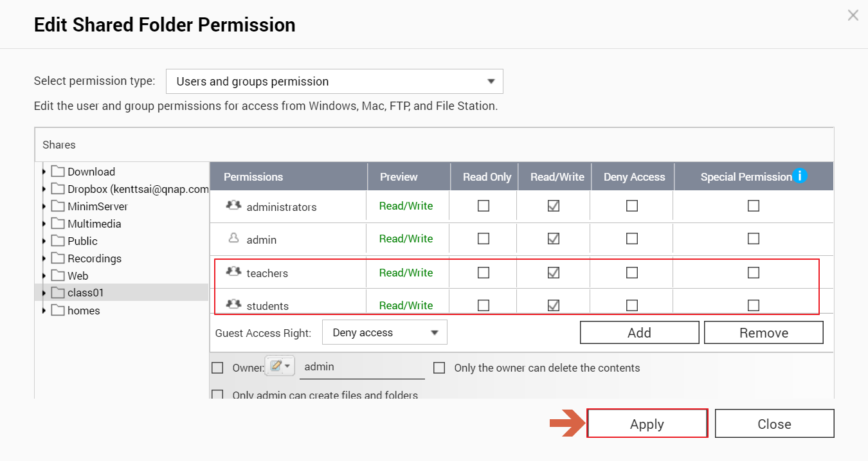Click the class01 folder icon
Image resolution: width=868 pixels, height=461 pixels.
click(x=59, y=293)
